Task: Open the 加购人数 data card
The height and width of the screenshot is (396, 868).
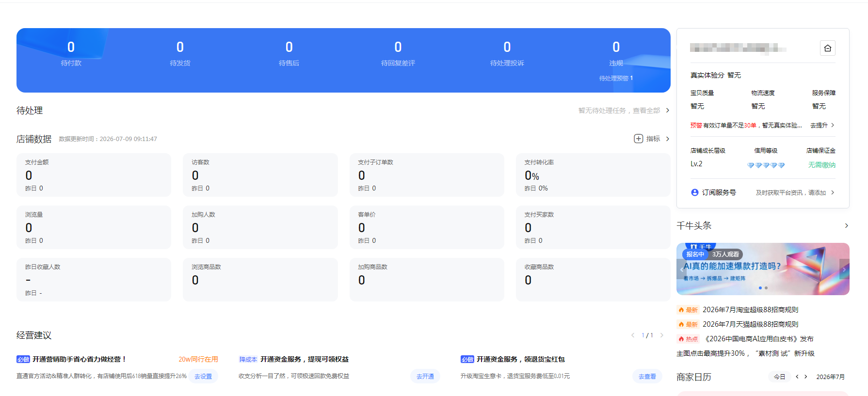Action: tap(260, 227)
